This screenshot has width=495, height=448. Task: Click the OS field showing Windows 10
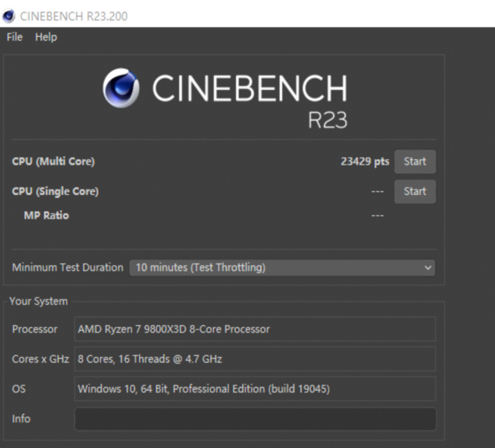pos(255,389)
